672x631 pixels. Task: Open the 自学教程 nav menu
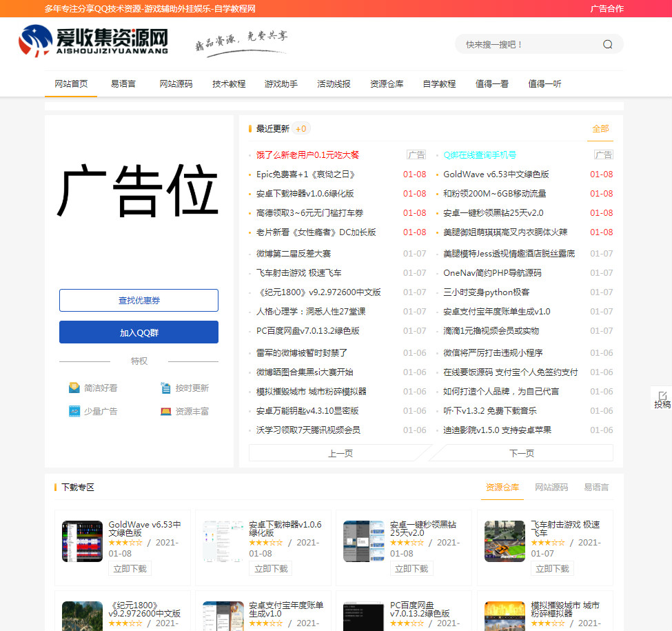439,83
